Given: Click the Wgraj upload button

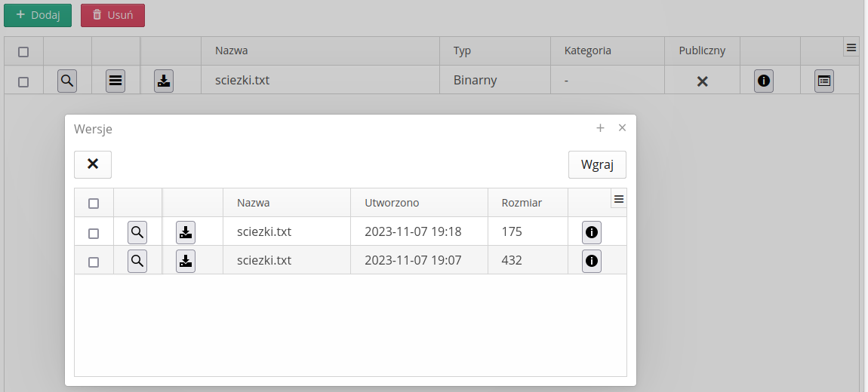Looking at the screenshot, I should (x=597, y=164).
